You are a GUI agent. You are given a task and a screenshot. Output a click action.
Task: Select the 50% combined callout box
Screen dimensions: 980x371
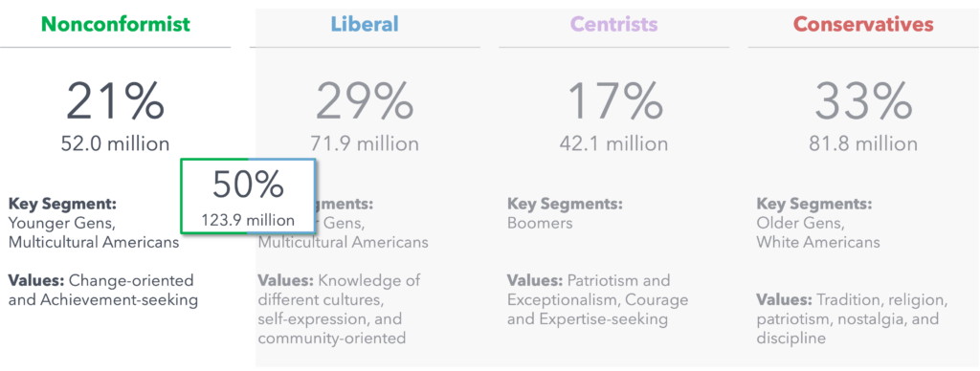pos(248,196)
